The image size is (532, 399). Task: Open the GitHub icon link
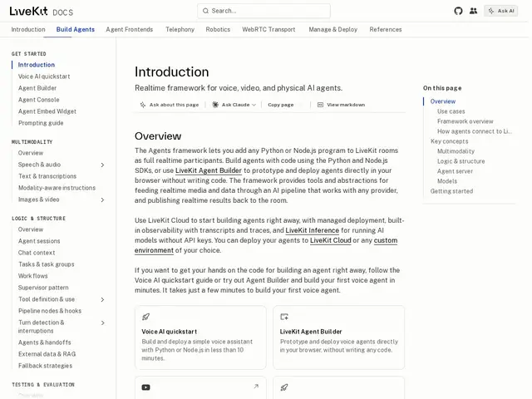(x=458, y=11)
